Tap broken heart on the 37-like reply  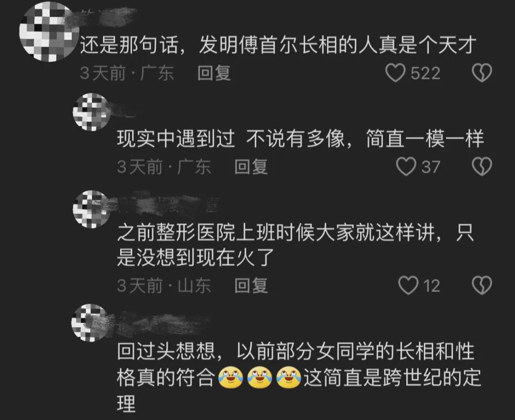point(482,166)
